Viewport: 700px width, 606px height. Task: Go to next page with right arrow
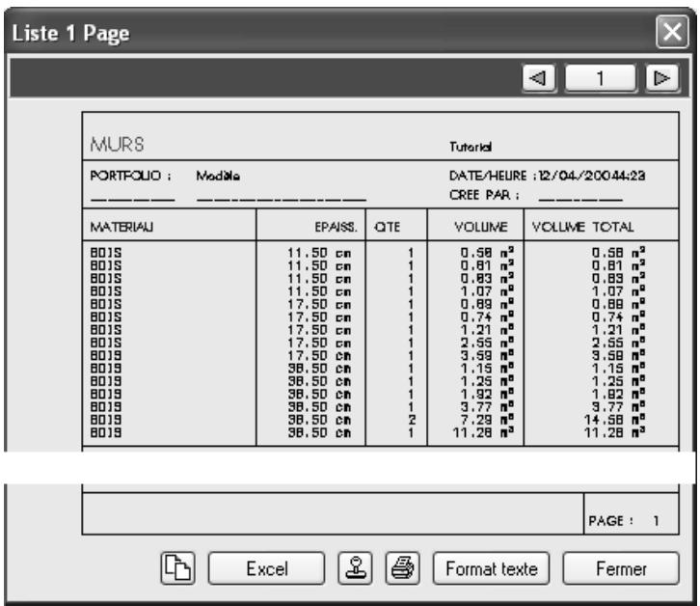click(x=662, y=78)
